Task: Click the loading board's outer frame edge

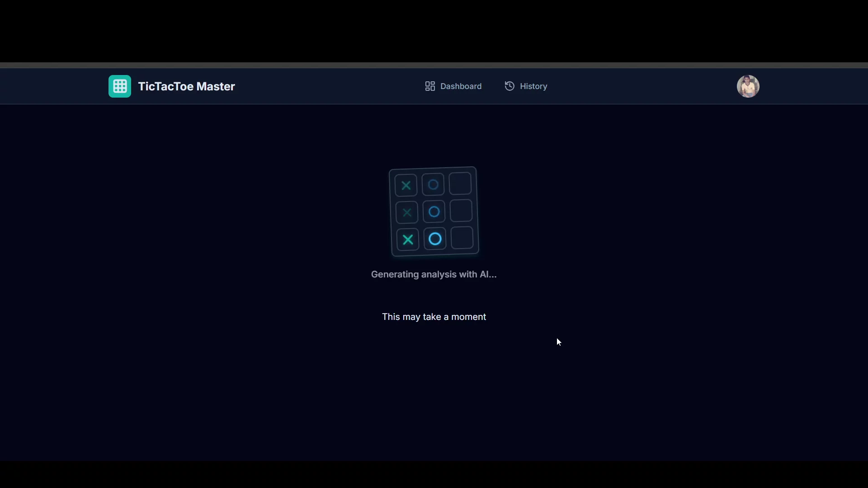Action: click(391, 212)
